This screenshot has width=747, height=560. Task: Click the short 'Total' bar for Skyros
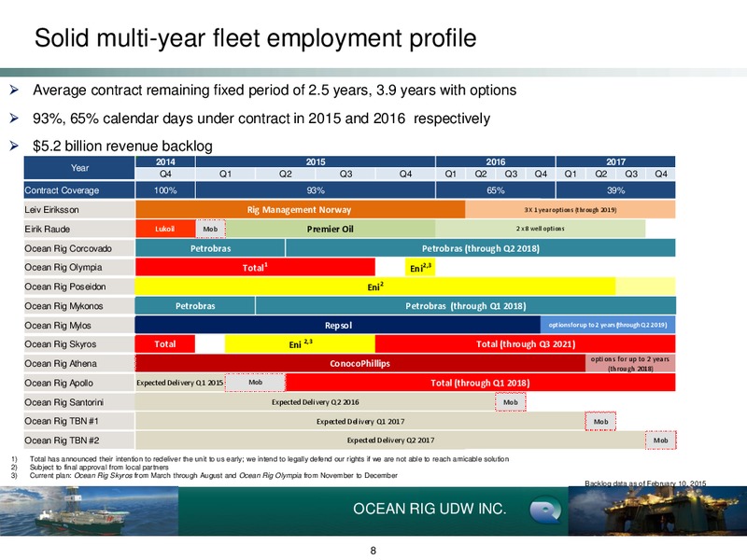tap(165, 343)
